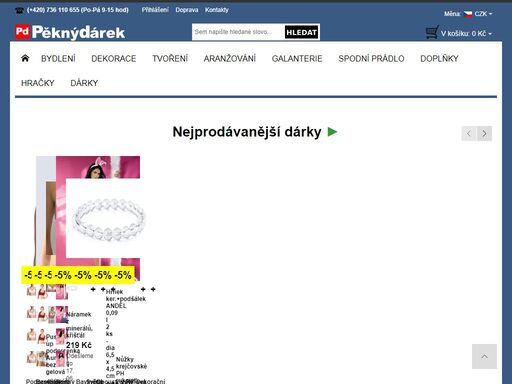Open the CZK currency dropdown
The width and height of the screenshot is (512, 384).
(483, 14)
